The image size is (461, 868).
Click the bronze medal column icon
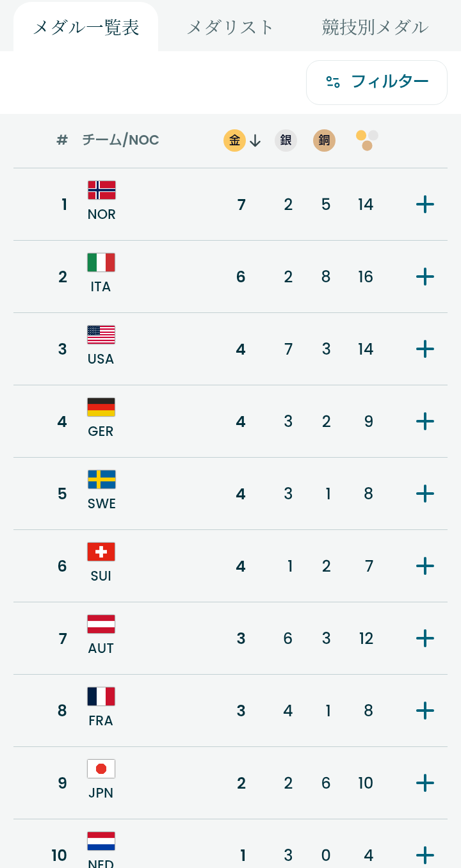[x=325, y=140]
